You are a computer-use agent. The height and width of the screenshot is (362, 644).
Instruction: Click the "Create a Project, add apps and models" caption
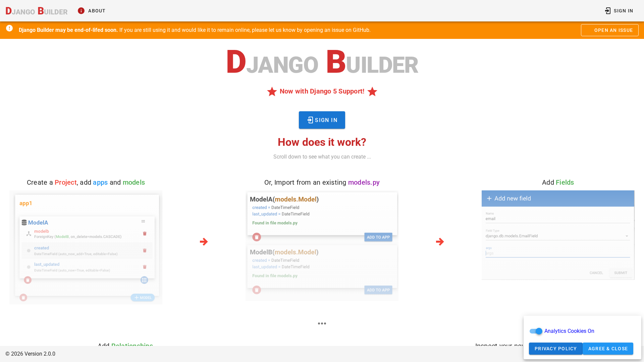point(86,182)
